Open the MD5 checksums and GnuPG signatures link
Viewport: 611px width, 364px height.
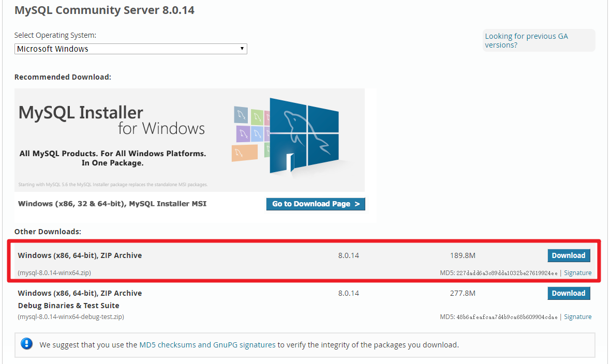(207, 345)
